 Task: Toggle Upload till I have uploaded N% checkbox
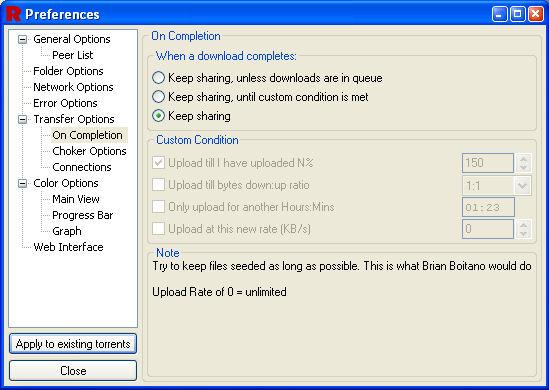click(x=159, y=163)
